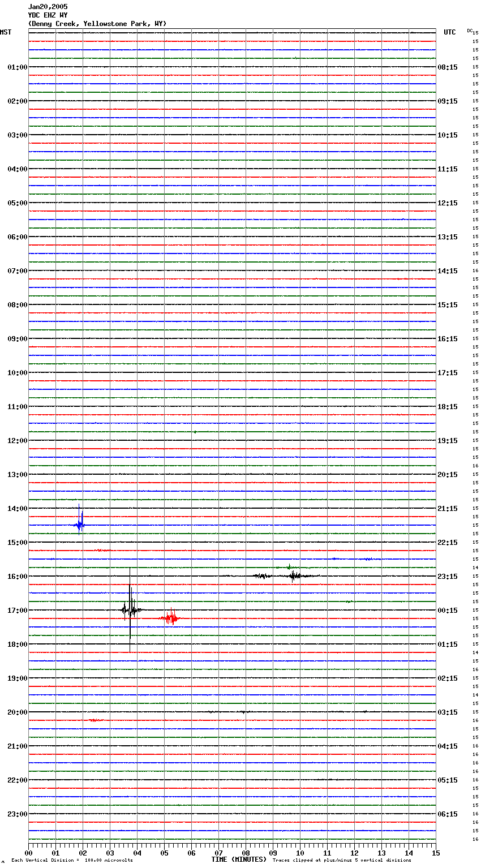This screenshot has width=481, height=868.
Task: Click minute 13 on the time axis
Action: click(381, 853)
